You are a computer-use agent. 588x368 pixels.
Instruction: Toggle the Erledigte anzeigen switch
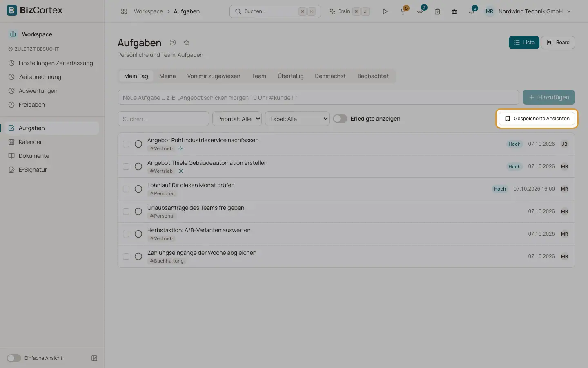(340, 119)
